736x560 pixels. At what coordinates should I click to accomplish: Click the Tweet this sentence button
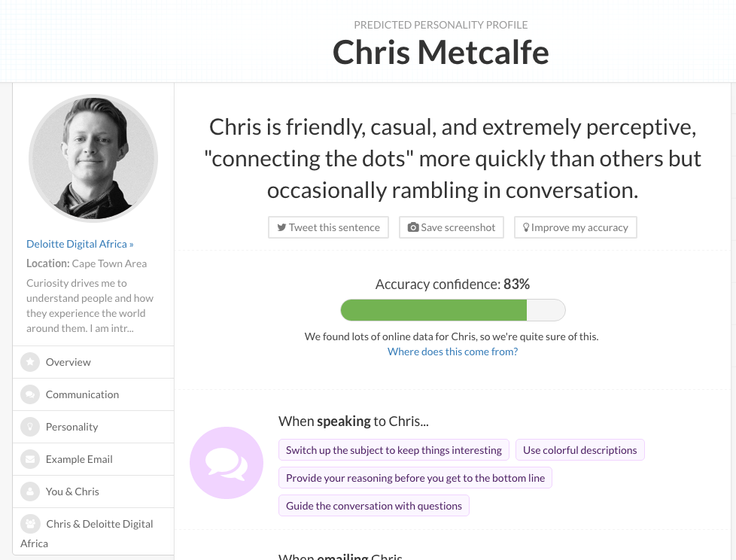tap(328, 227)
